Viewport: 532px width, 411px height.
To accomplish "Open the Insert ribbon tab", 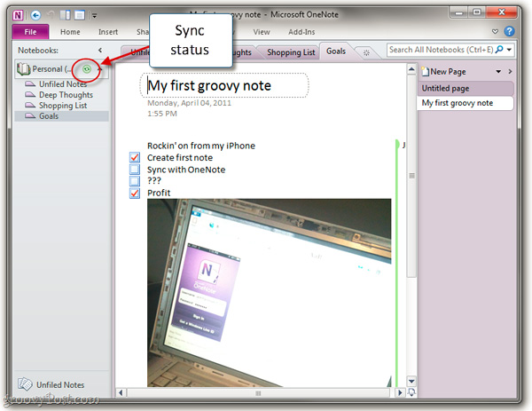I will 108,32.
